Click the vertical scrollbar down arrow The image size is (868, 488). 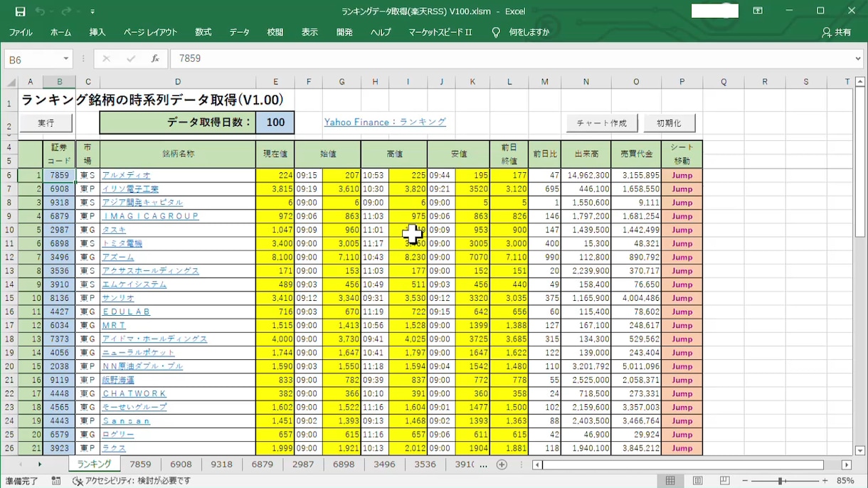pos(859,450)
